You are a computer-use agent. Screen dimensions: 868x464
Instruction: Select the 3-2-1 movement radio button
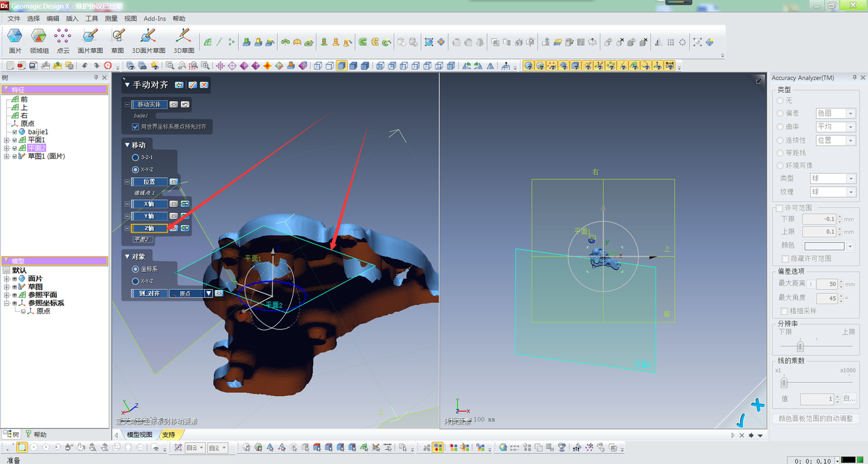click(x=135, y=157)
